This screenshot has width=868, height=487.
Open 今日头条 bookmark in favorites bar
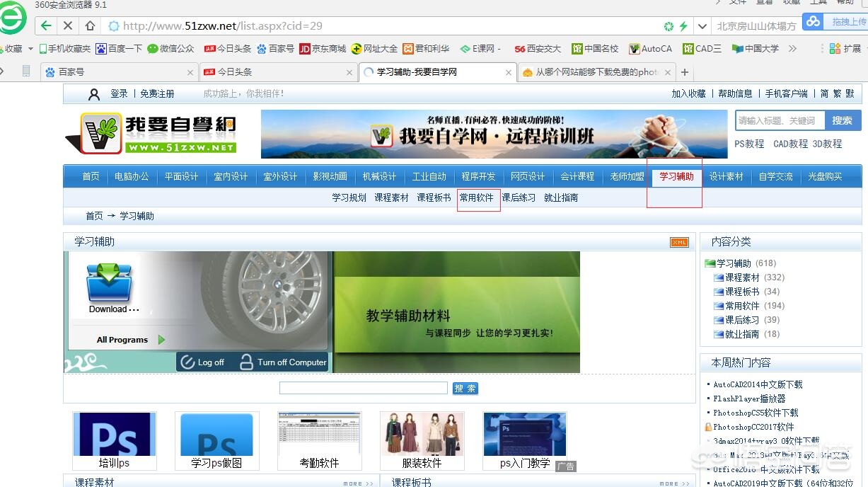coord(228,49)
